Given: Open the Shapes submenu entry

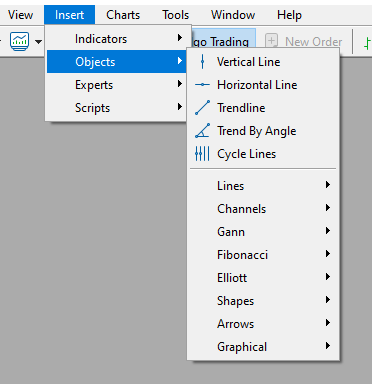Looking at the screenshot, I should (263, 301).
